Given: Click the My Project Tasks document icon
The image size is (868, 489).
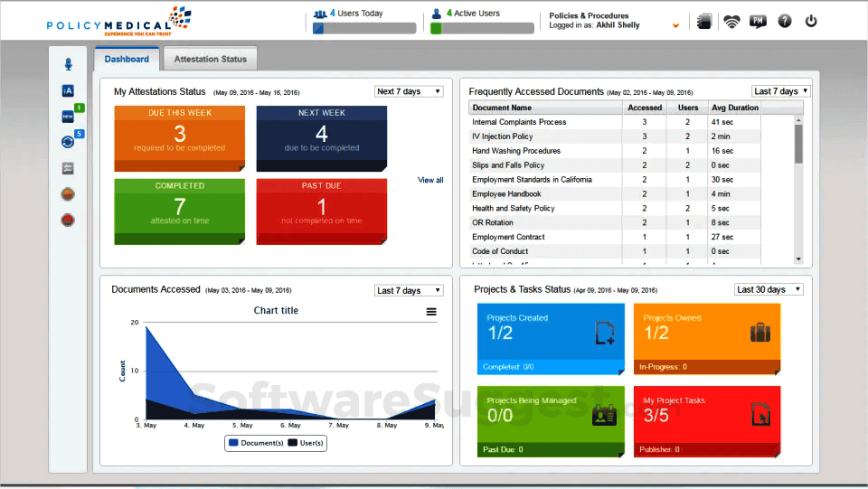Looking at the screenshot, I should coord(760,415).
